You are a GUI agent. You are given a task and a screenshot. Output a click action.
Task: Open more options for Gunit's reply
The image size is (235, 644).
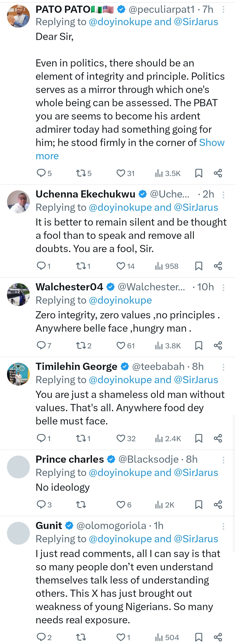point(223,526)
